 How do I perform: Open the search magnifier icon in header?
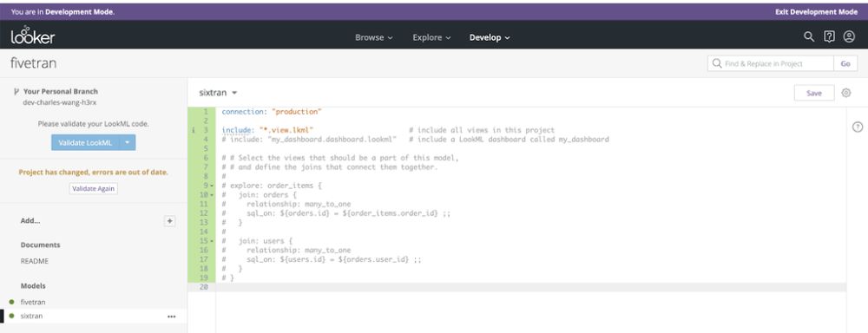coord(809,36)
